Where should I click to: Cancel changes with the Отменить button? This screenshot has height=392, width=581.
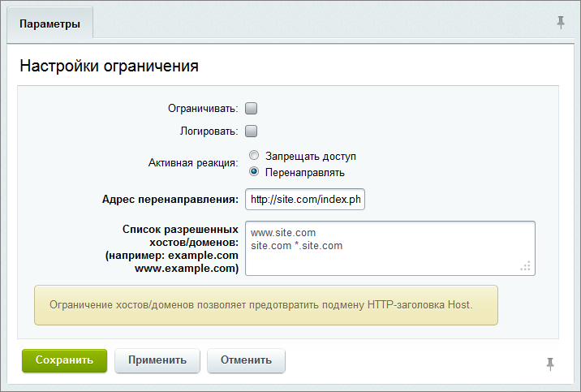tap(246, 360)
